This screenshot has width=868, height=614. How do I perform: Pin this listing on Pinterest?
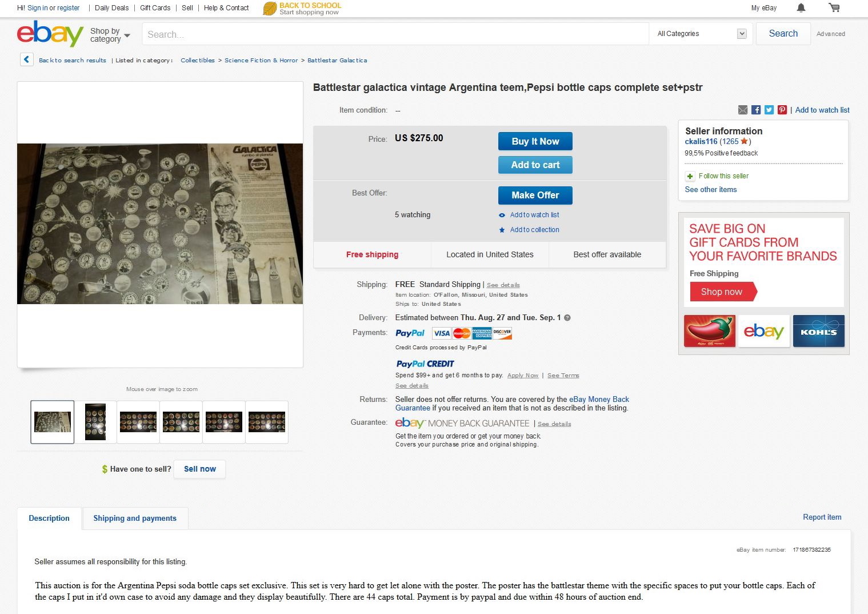(782, 110)
